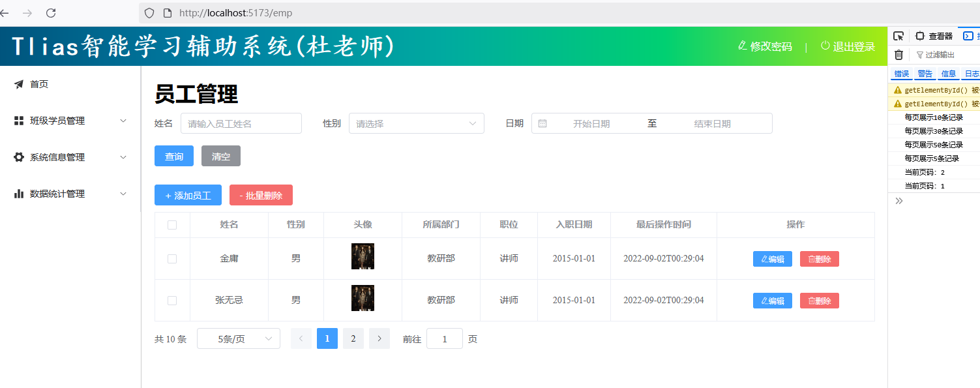Click the grid icon for 班级学员管理
Image resolution: width=980 pixels, height=388 pixels.
[19, 121]
